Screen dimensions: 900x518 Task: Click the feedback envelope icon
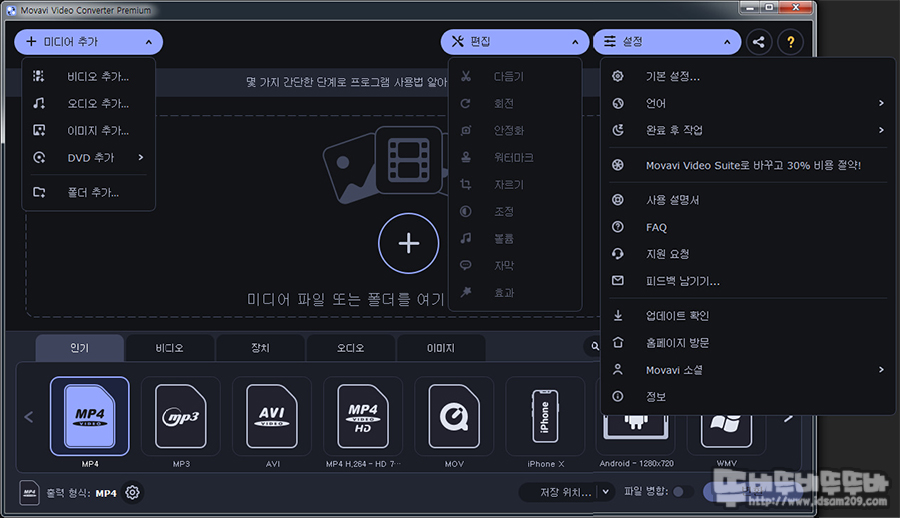click(x=618, y=281)
